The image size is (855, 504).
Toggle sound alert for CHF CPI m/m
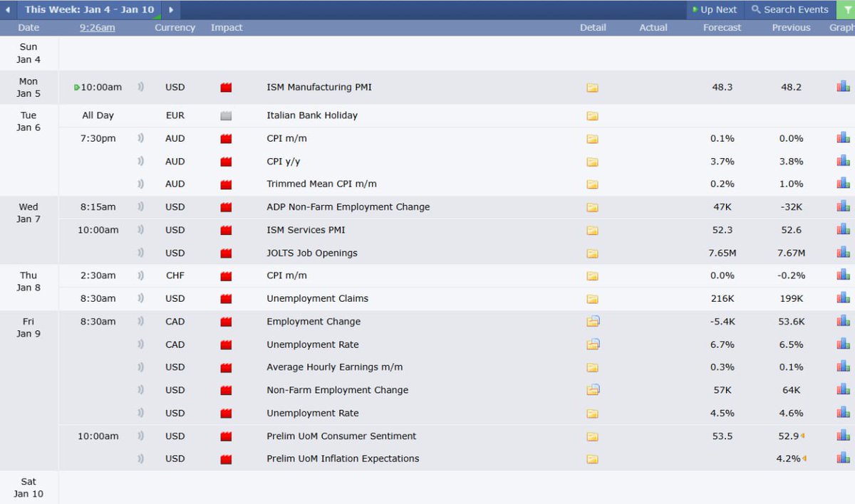[140, 275]
